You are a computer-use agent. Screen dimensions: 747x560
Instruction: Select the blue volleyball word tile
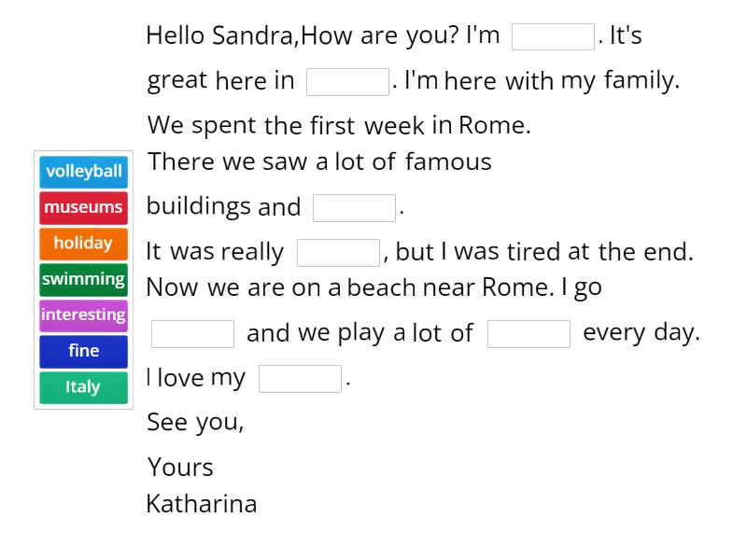[83, 172]
